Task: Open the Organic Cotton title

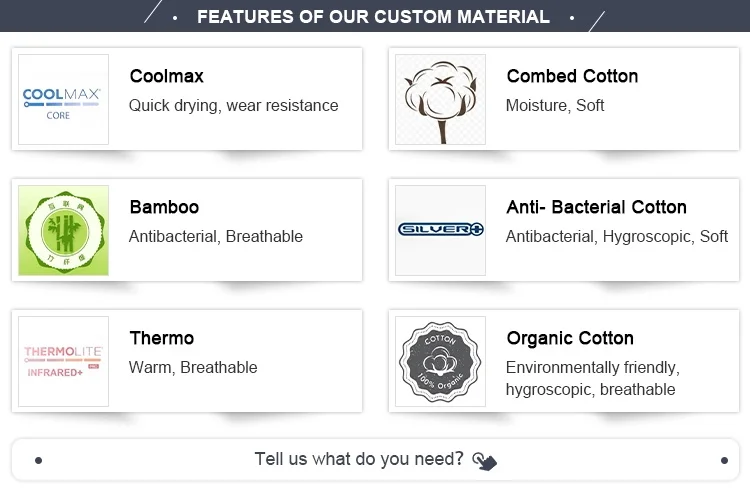Action: point(569,338)
